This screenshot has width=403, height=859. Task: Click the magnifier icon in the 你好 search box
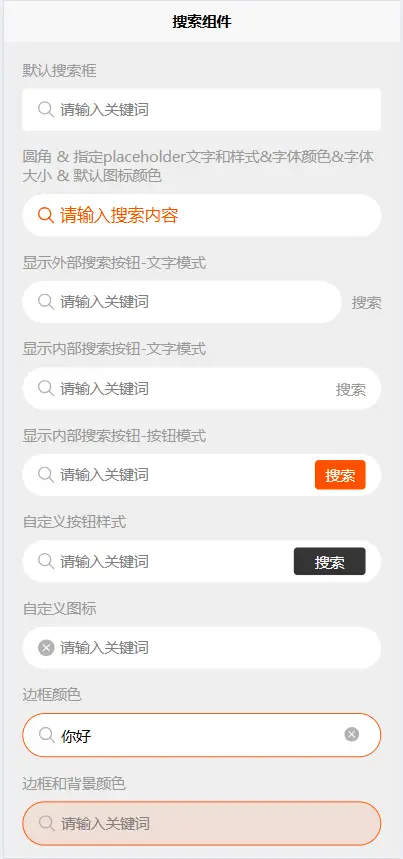pyautogui.click(x=47, y=735)
